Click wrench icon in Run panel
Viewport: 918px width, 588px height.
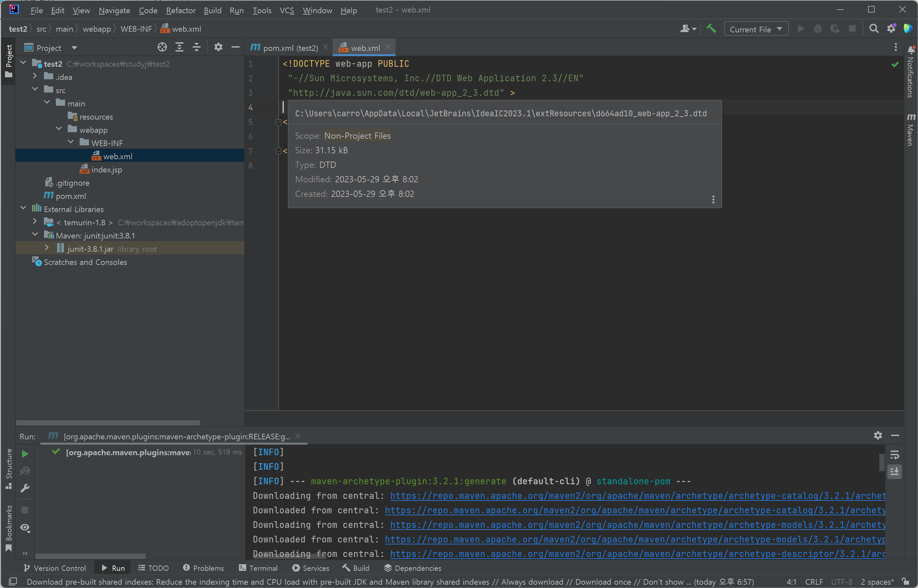point(25,488)
